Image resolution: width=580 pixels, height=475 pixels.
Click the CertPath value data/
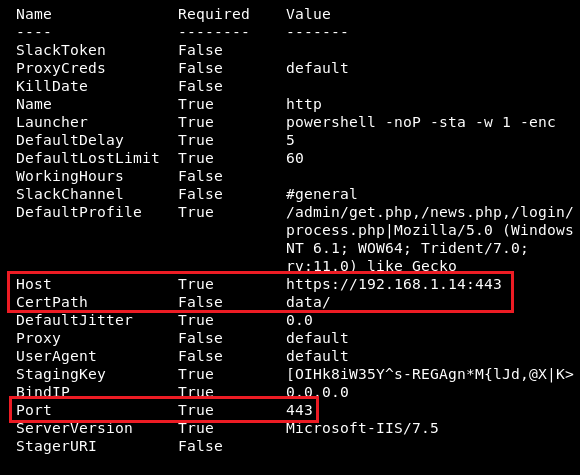tap(308, 302)
